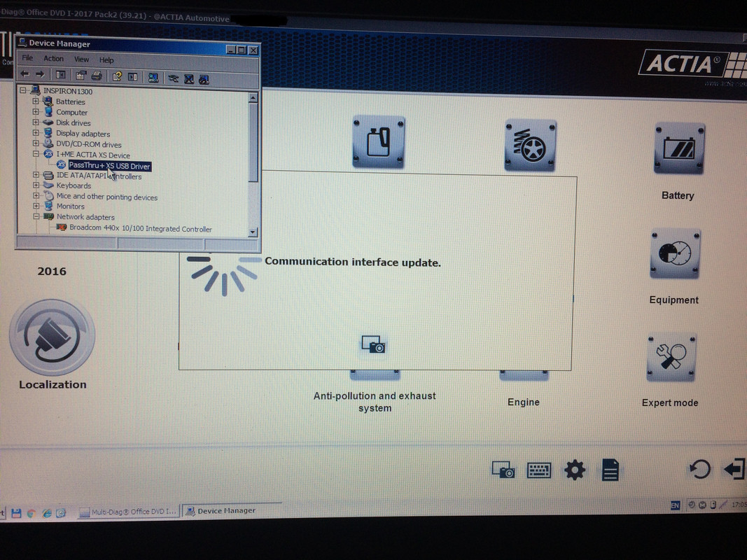This screenshot has width=747, height=560.
Task: Click the Help question mark toolbar icon
Action: tap(117, 76)
